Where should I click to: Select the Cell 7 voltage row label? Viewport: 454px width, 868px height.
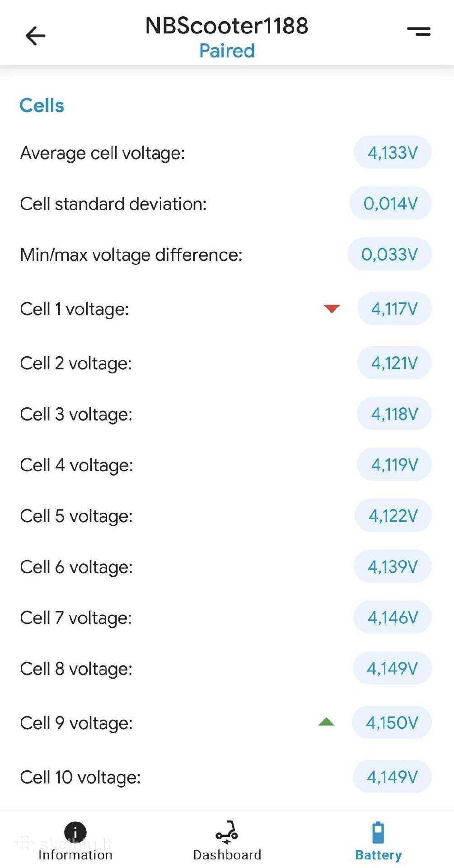[76, 618]
